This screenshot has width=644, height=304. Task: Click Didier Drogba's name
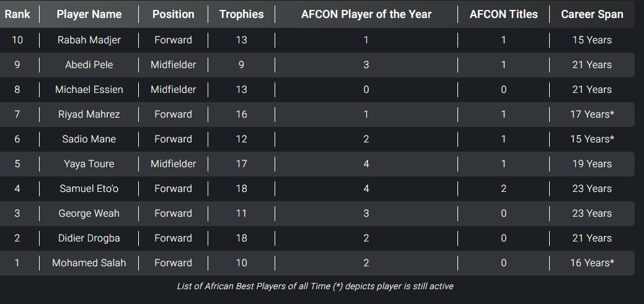click(x=89, y=238)
